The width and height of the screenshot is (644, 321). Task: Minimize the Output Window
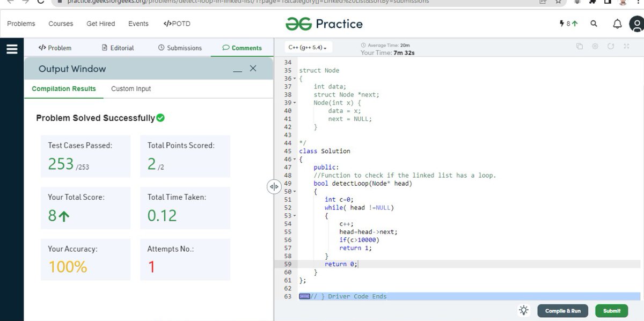237,71
